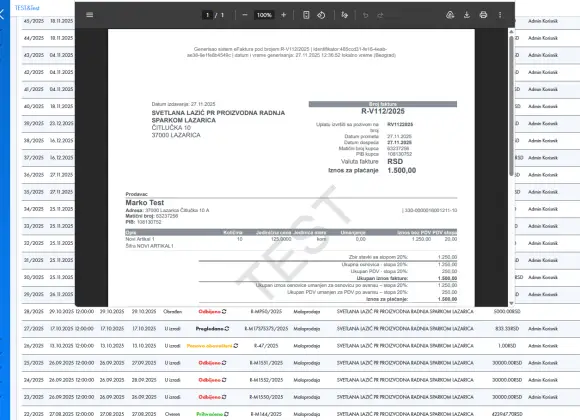Refresh status of Prihvaćeno invoice 22/2025
The height and width of the screenshot is (420, 580).
point(226,414)
